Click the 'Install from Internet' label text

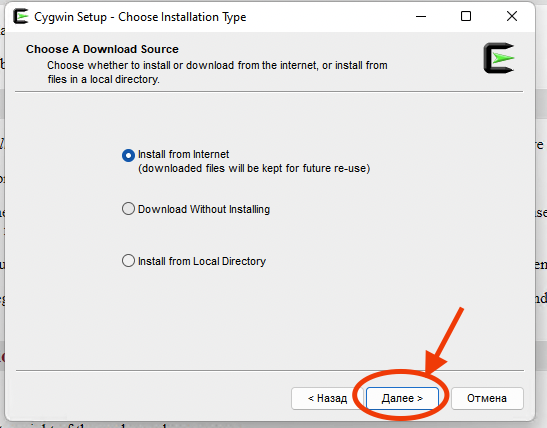[x=183, y=154]
